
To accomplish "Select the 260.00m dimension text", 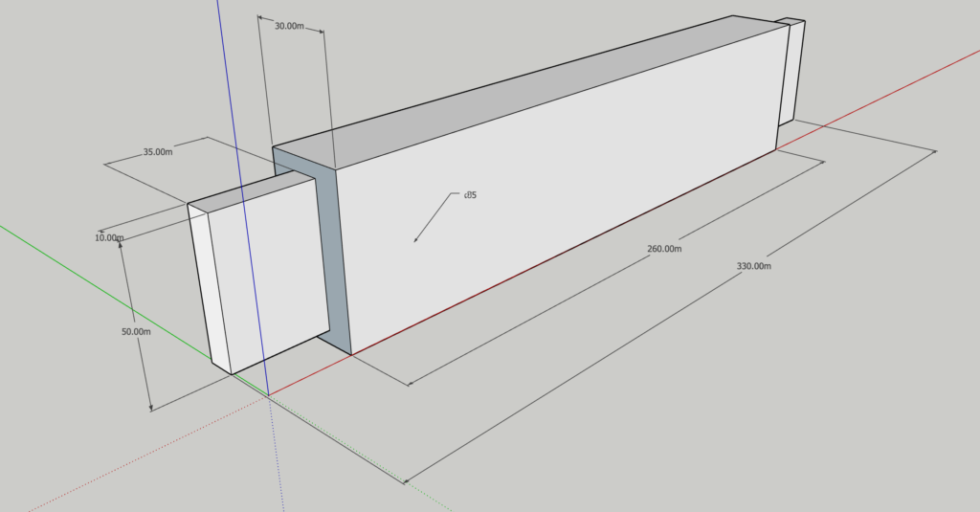I will (664, 249).
